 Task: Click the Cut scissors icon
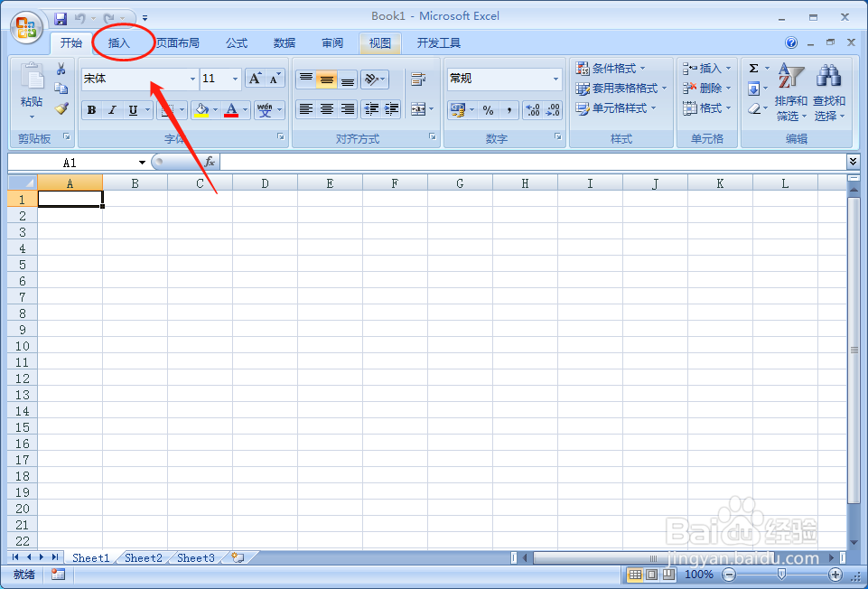pyautogui.click(x=61, y=69)
